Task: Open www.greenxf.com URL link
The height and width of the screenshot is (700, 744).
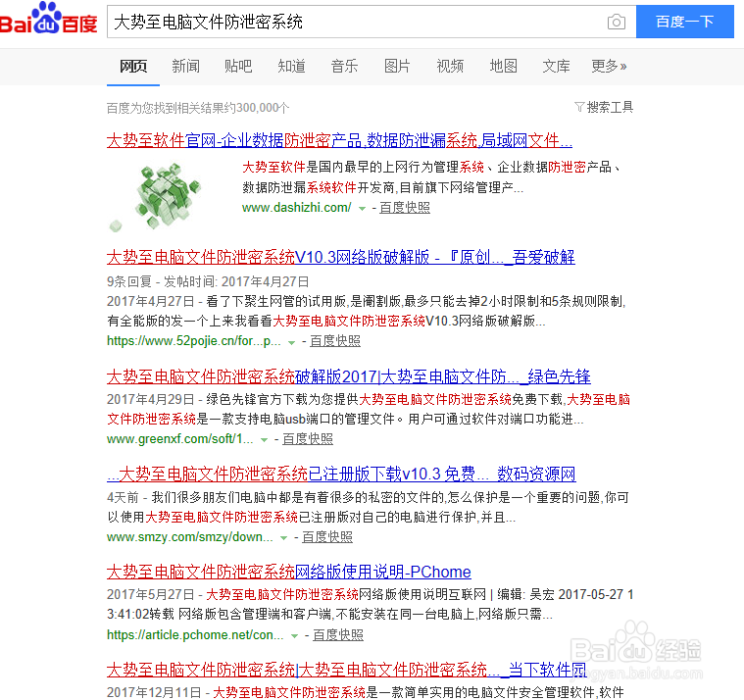Action: 179,439
